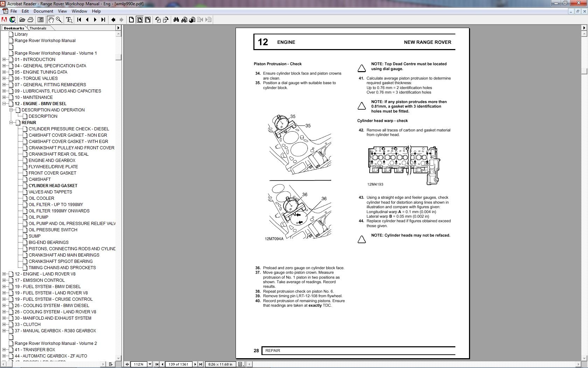Open the page layout dropdown in status bar
The width and height of the screenshot is (588, 368).
[x=241, y=364]
